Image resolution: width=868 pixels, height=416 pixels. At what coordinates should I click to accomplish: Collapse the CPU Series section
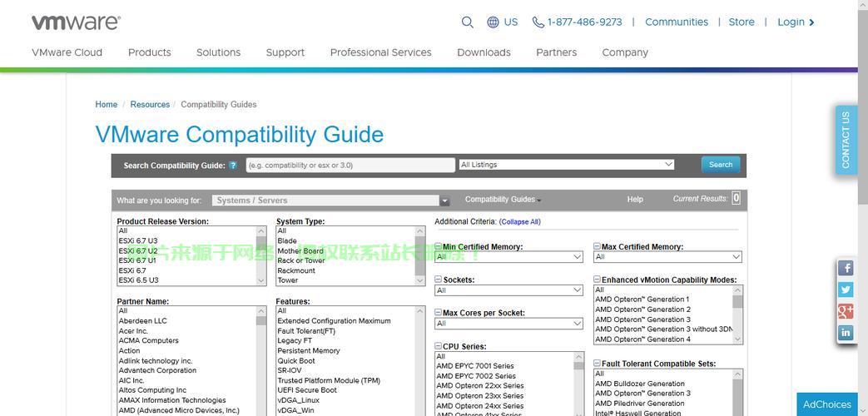point(438,347)
